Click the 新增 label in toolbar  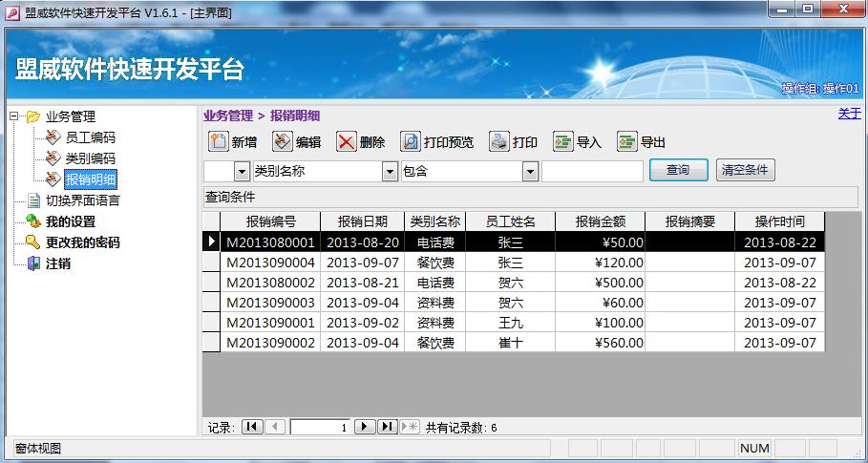(244, 142)
